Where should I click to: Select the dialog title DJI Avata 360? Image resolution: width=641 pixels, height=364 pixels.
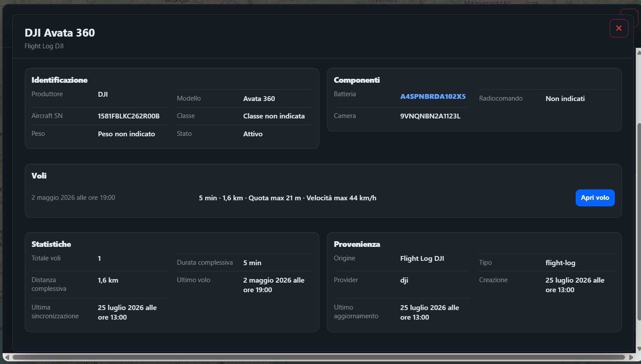[x=60, y=33]
